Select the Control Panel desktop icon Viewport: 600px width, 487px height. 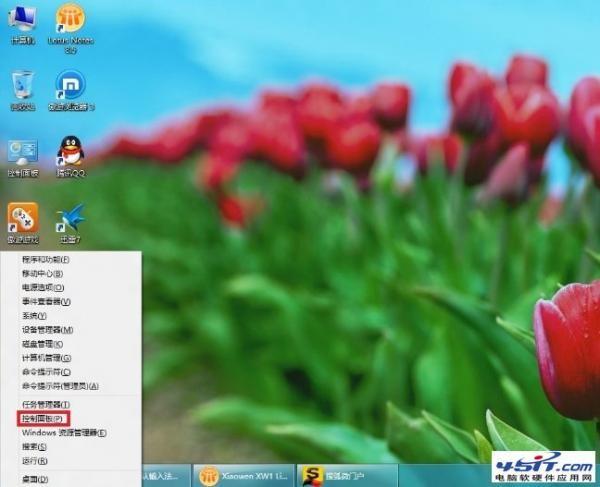pos(22,152)
